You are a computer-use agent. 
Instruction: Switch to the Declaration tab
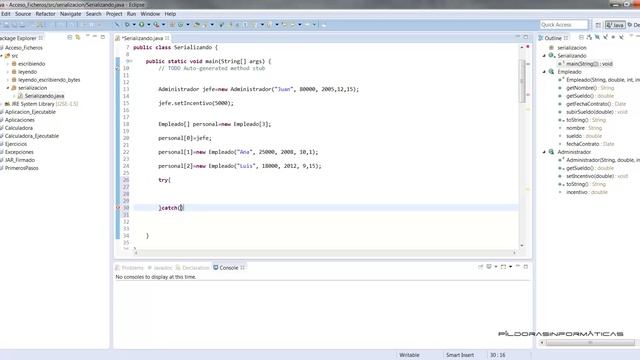point(192,268)
